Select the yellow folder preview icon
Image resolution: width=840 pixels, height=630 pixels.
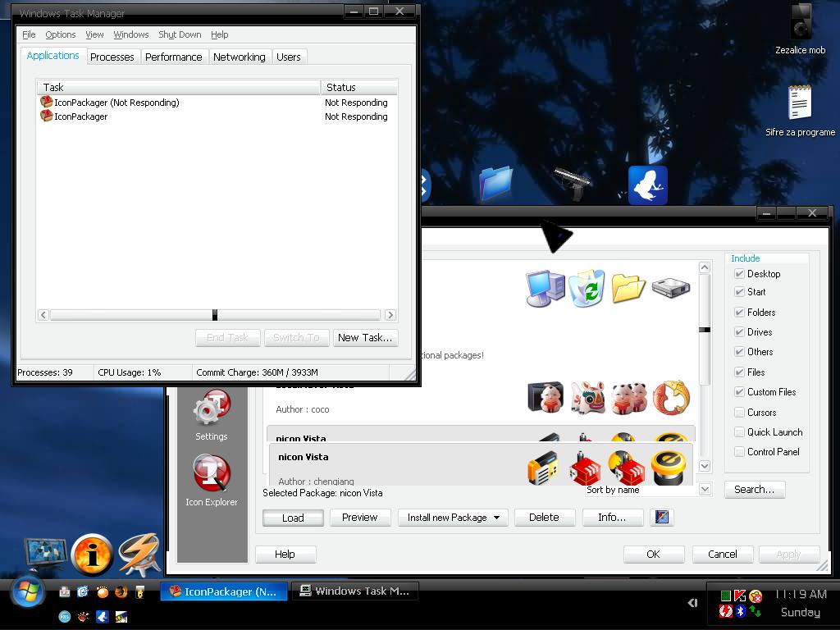click(x=628, y=288)
